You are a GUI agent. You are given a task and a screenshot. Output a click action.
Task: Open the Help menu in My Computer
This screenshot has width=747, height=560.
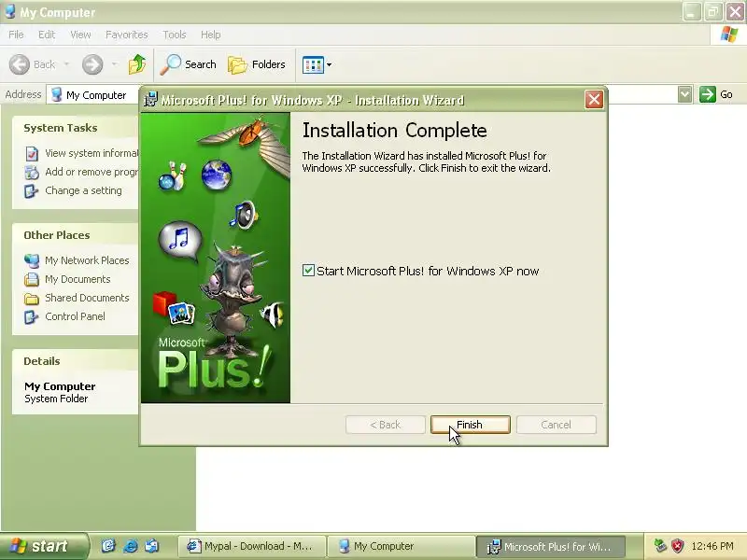(211, 35)
